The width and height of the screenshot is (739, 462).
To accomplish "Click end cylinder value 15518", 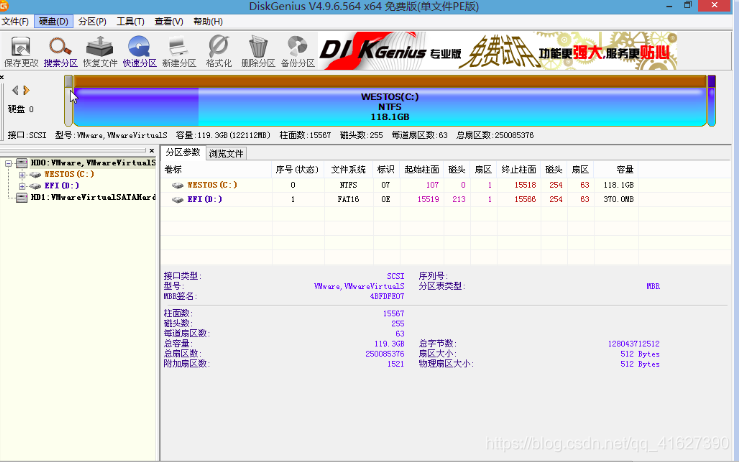I will [x=525, y=185].
